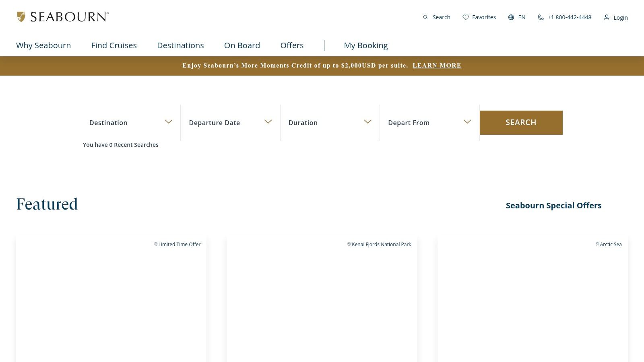
Task: Open the Destinations menu item
Action: point(180,45)
